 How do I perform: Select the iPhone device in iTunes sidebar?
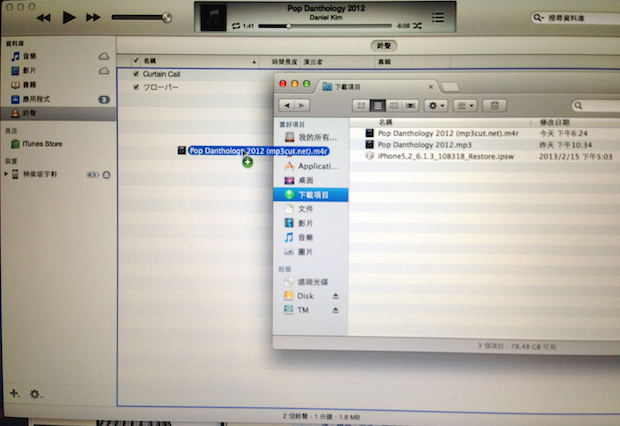coord(40,174)
